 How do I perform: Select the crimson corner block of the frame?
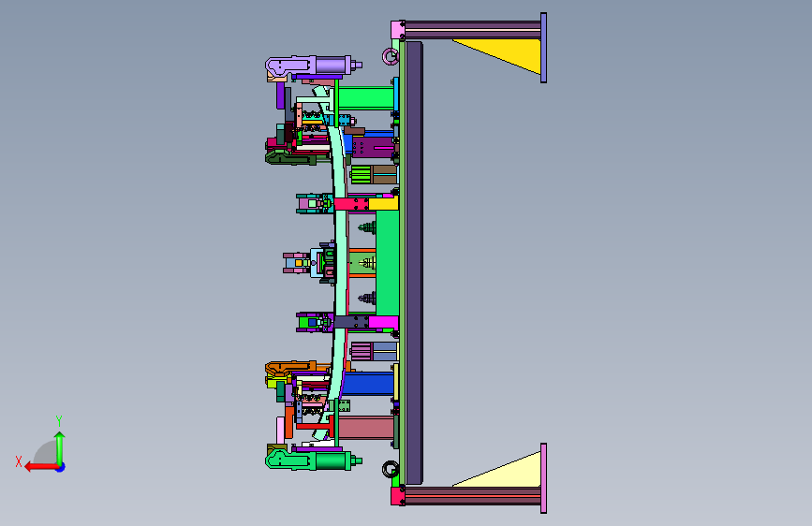[398, 496]
